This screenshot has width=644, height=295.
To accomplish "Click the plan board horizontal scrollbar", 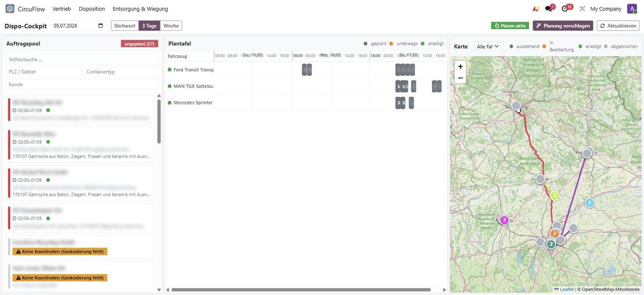I will coord(301,290).
